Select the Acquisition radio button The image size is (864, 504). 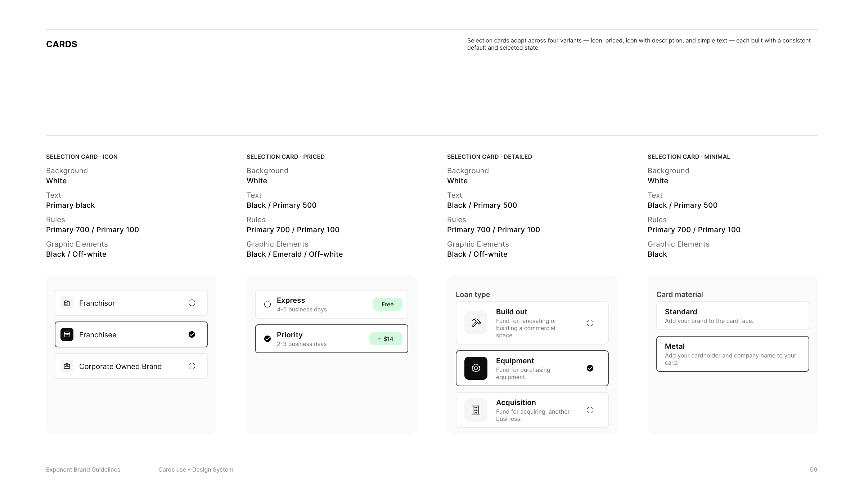[x=590, y=410]
